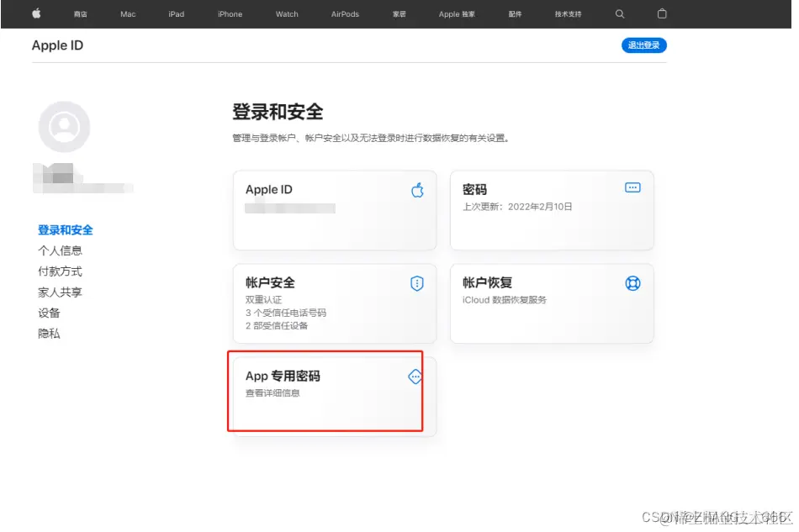Open the 帐户恢复 card title
Screen dimensions: 799x532
(487, 282)
